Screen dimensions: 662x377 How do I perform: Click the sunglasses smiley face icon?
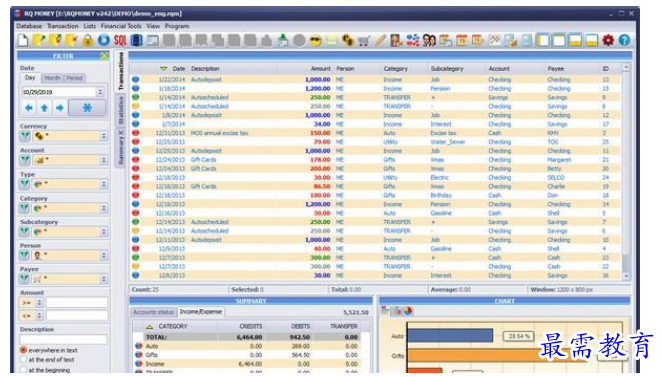coord(315,41)
